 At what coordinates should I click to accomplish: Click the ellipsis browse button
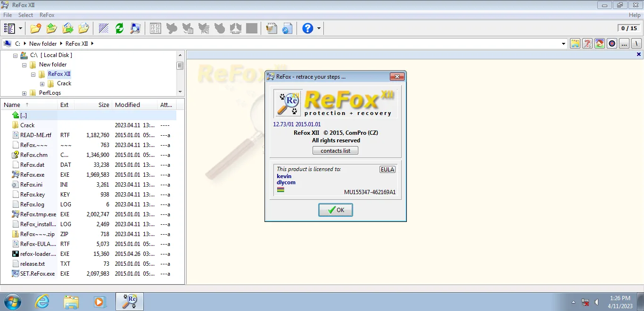pyautogui.click(x=624, y=43)
